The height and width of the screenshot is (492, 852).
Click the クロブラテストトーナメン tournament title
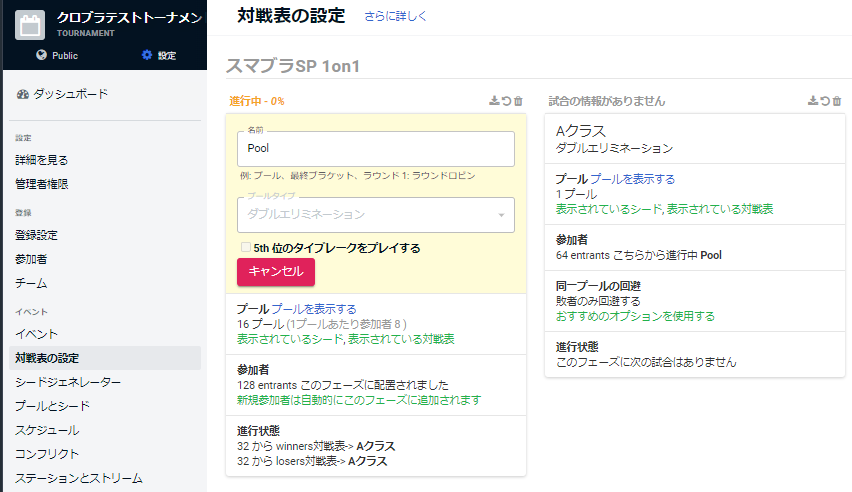[x=130, y=17]
